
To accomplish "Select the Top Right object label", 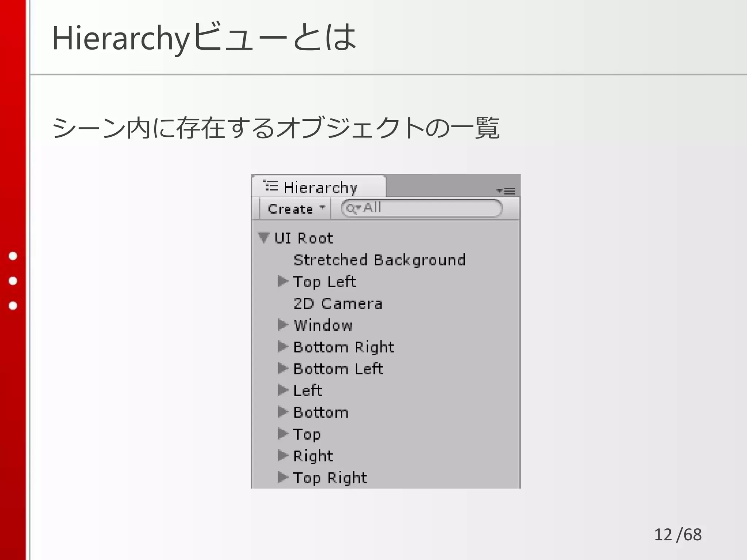I will coord(330,478).
